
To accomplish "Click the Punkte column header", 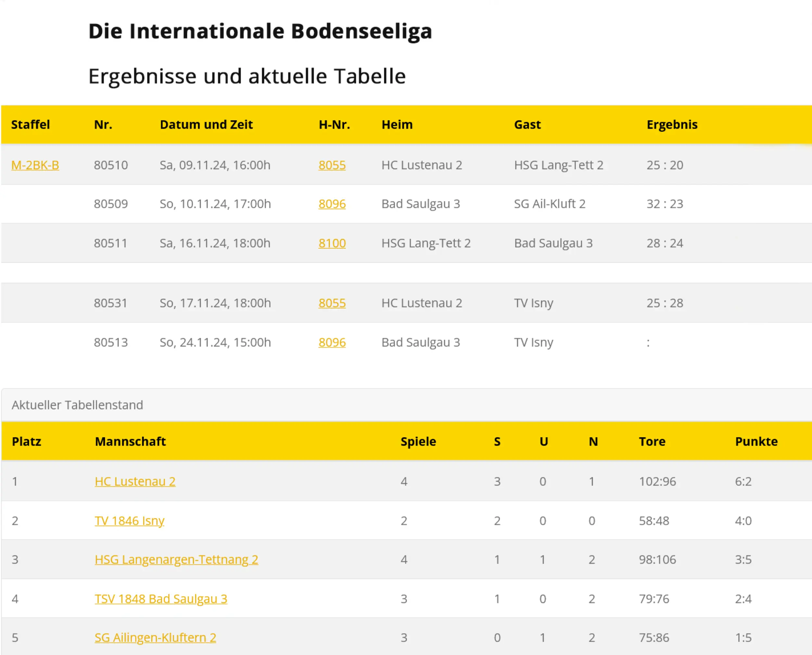I will tap(756, 441).
